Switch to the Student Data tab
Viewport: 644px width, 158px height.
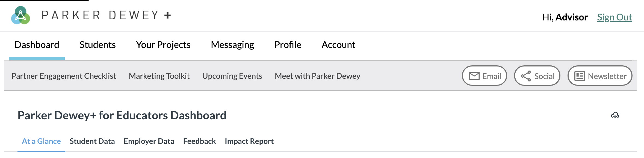[92, 141]
